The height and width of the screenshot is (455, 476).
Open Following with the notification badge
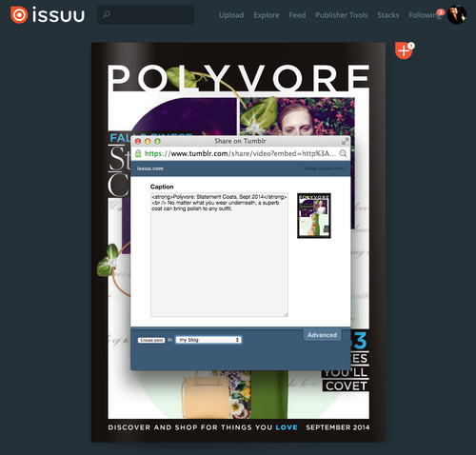[425, 15]
